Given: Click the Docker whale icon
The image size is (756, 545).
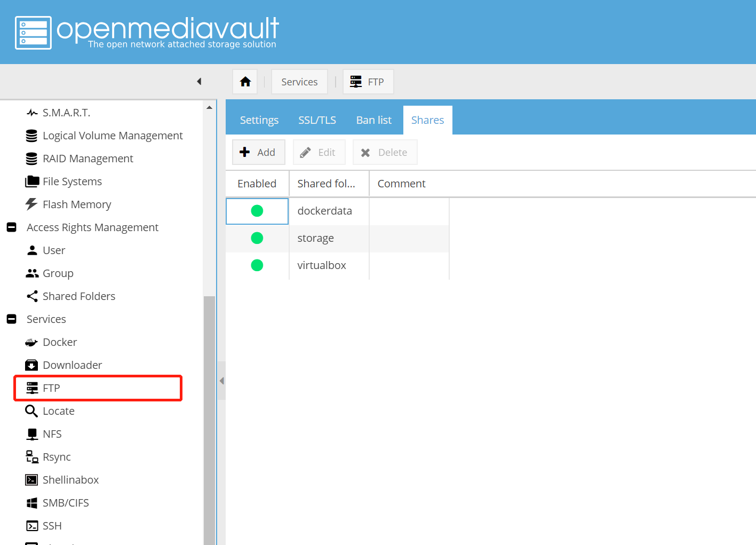Looking at the screenshot, I should click(x=32, y=342).
